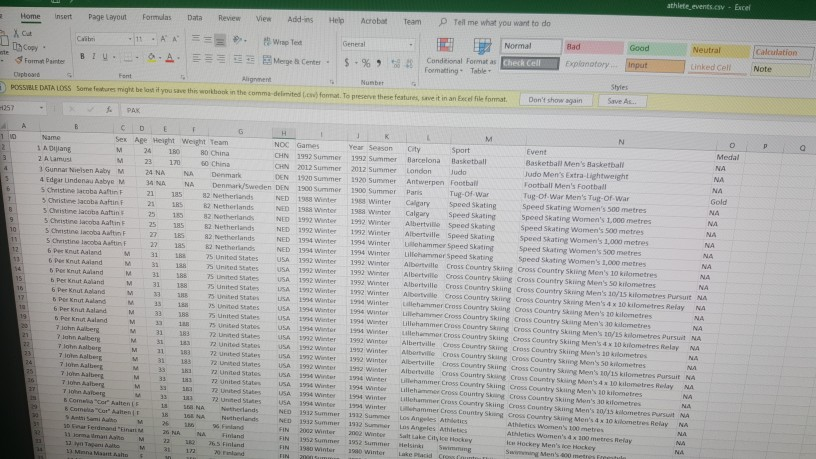Screen dimensions: 816x459
Task: Apply the yellow fill color bucket
Action: [x=151, y=57]
